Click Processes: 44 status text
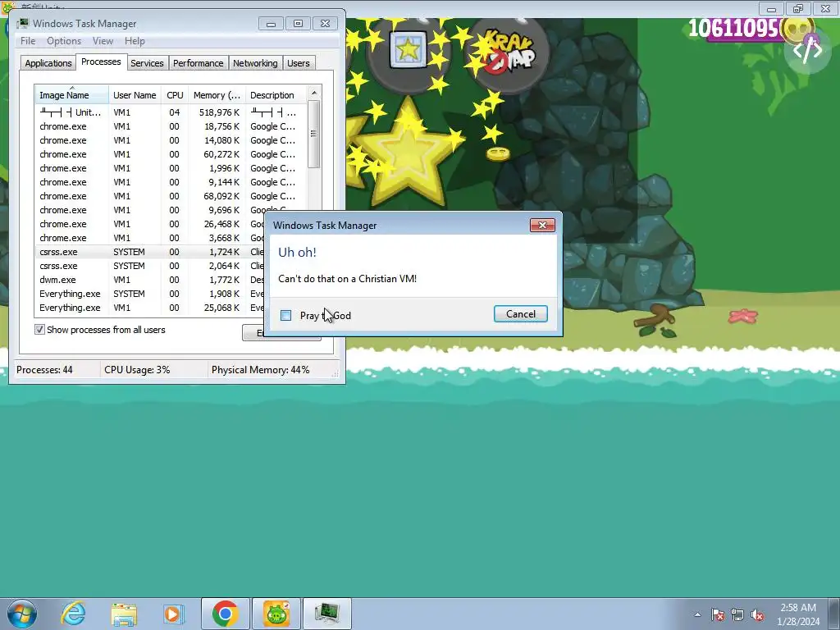Viewport: 840px width, 630px height. click(x=44, y=370)
